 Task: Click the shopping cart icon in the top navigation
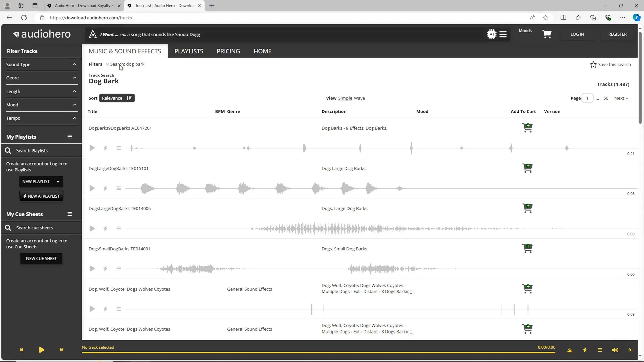tap(547, 34)
